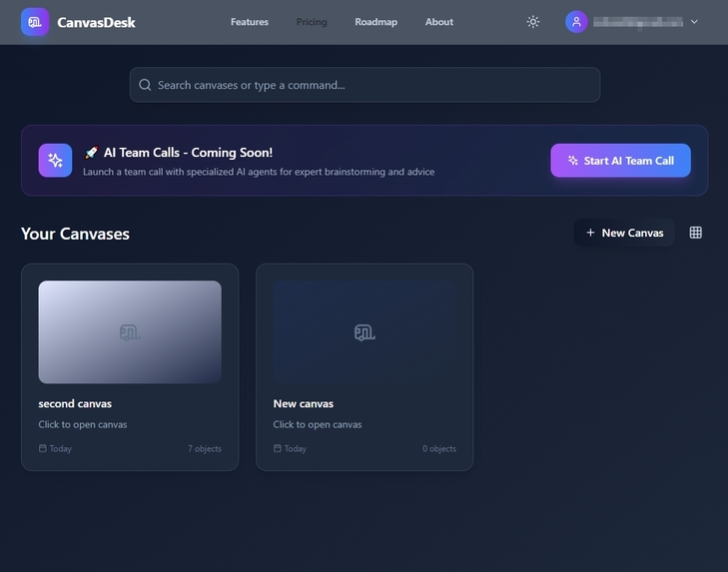Click the banner's 'Launch a team call' description
This screenshot has width=728, height=572.
pos(259,172)
